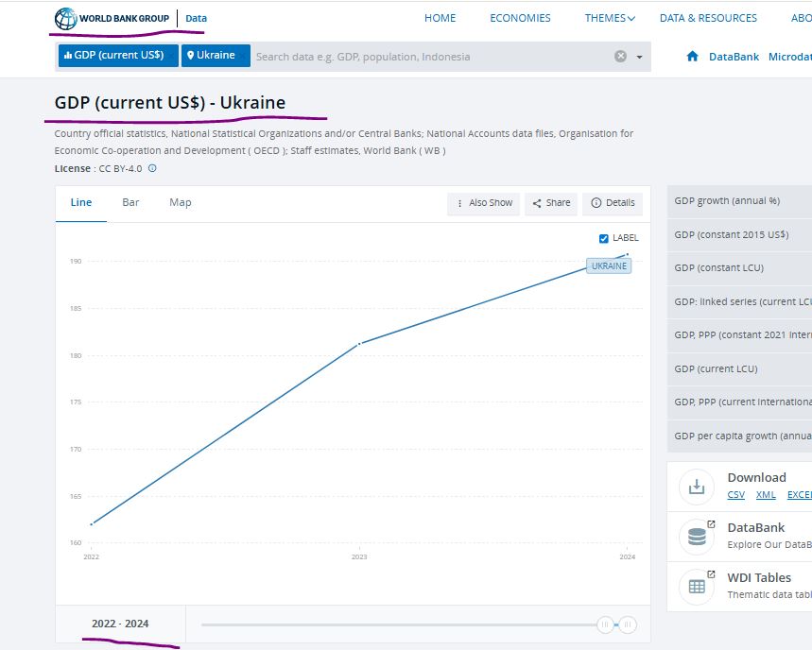The height and width of the screenshot is (650, 812).
Task: Open the DataBank card title
Action: pyautogui.click(x=755, y=527)
